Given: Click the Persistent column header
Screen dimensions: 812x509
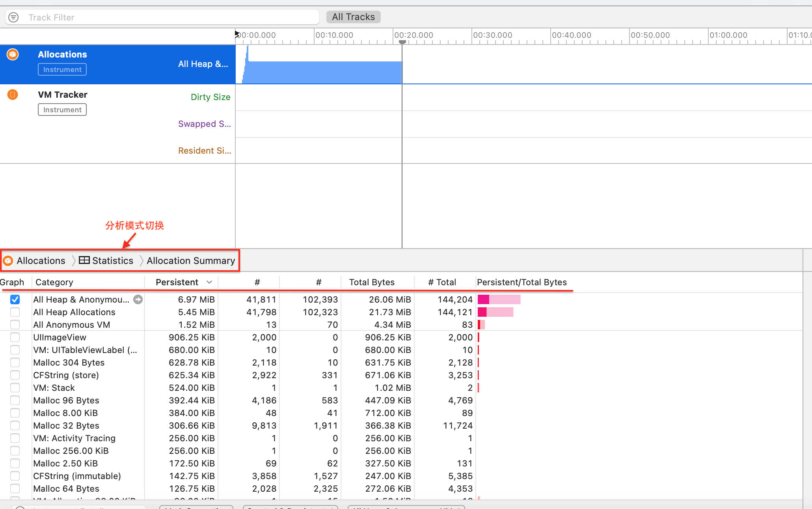Looking at the screenshot, I should [x=177, y=282].
